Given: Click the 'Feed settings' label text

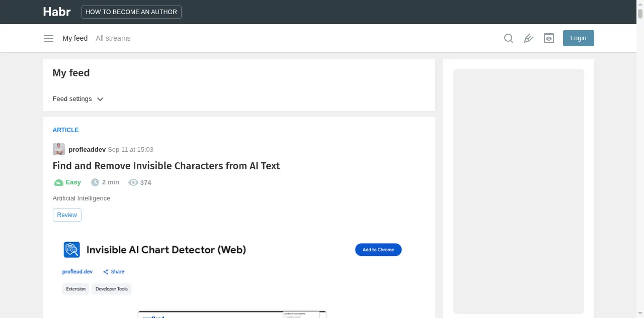Looking at the screenshot, I should [72, 99].
